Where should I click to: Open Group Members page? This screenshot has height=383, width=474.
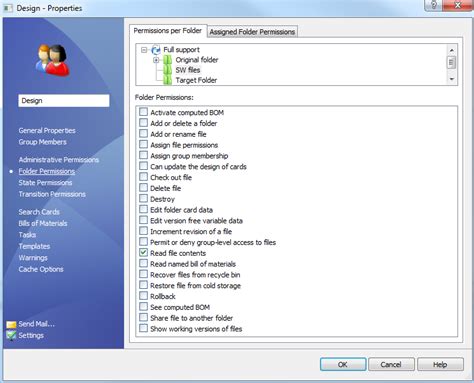[42, 142]
